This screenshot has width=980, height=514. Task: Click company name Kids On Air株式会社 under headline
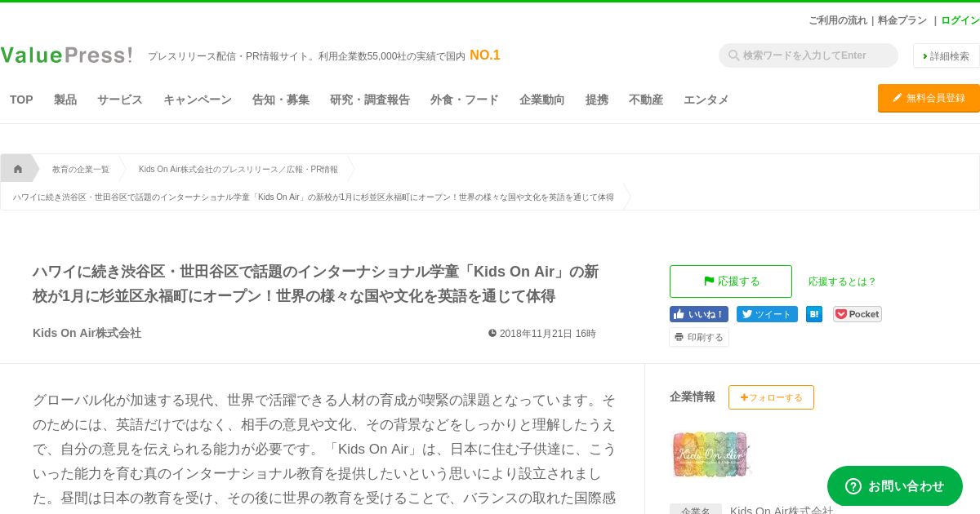[87, 333]
